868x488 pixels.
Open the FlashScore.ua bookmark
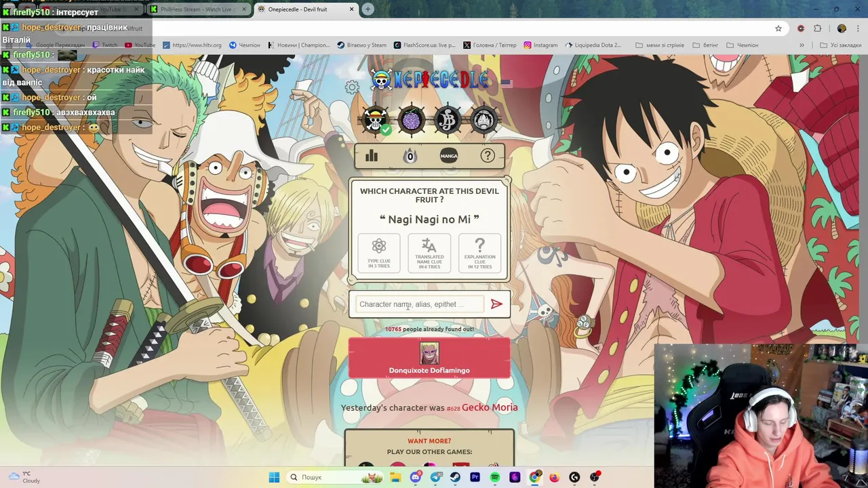425,45
